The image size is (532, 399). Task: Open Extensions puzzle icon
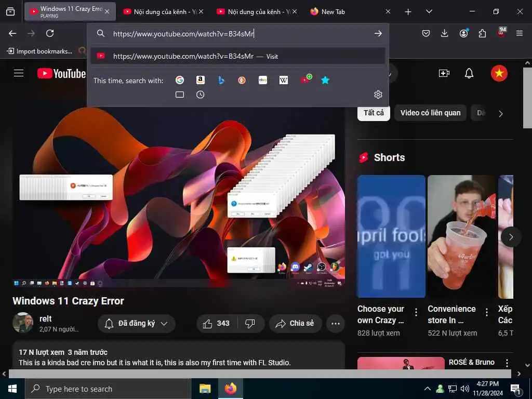[482, 33]
